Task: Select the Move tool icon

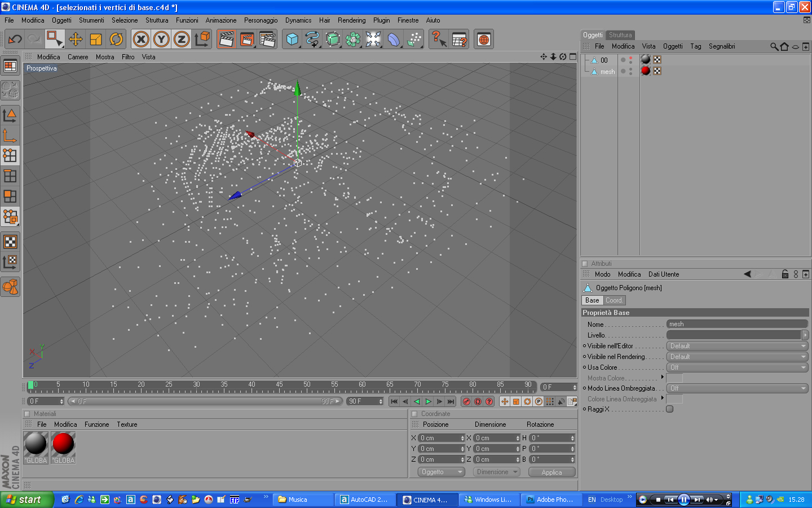Action: [x=76, y=40]
